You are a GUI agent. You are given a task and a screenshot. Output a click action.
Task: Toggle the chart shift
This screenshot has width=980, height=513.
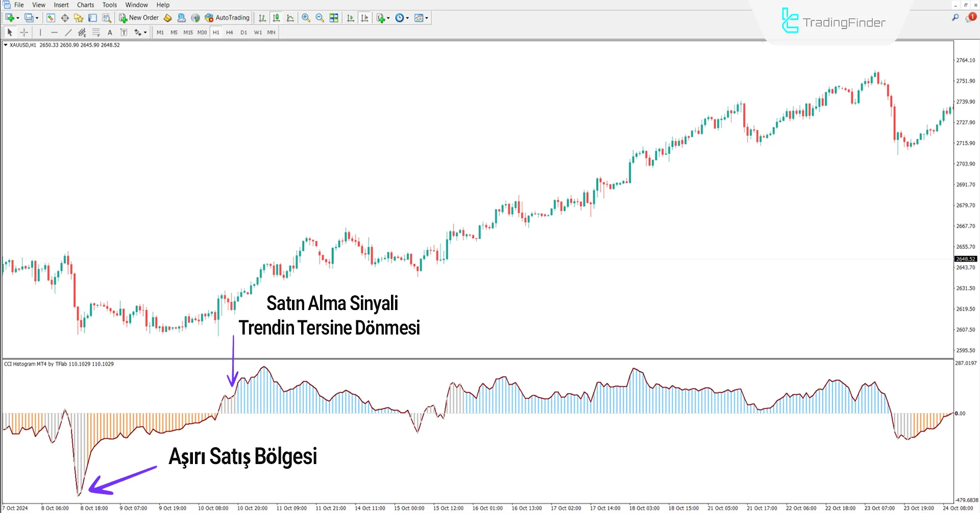coord(365,17)
